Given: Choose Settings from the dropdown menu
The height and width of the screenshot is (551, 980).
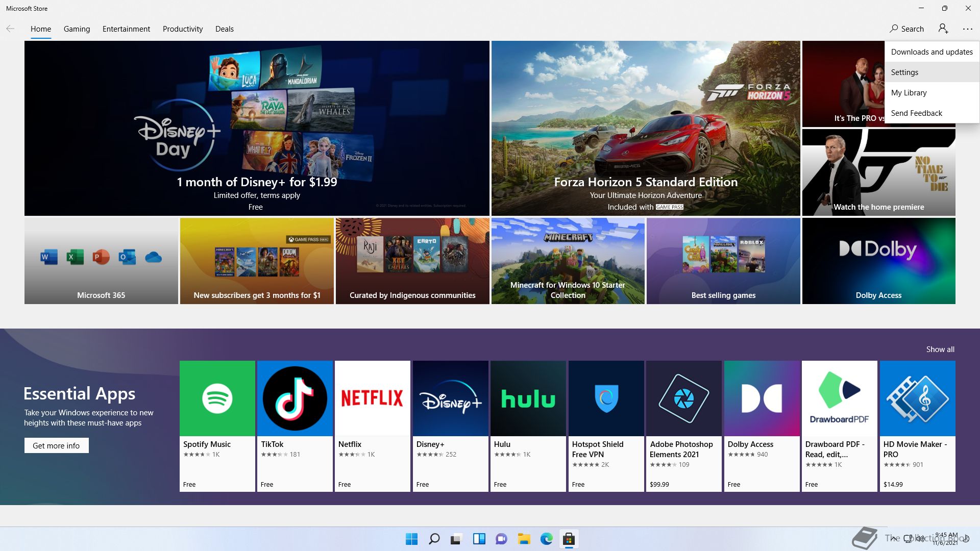Looking at the screenshot, I should (x=932, y=72).
